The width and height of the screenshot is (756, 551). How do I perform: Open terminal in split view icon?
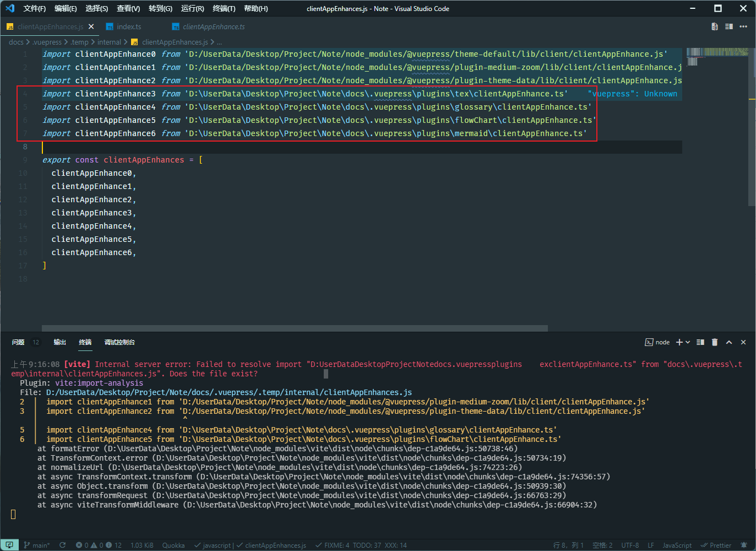pos(700,342)
